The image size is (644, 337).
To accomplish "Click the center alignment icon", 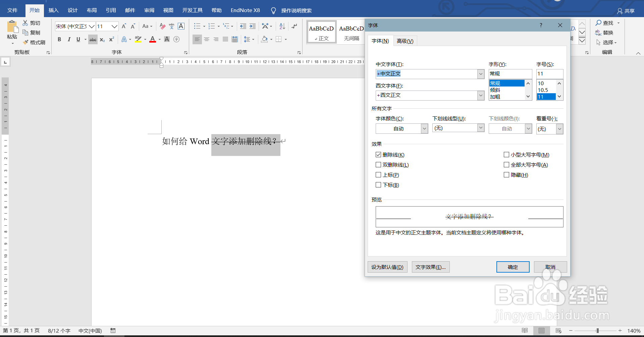I will tap(206, 39).
